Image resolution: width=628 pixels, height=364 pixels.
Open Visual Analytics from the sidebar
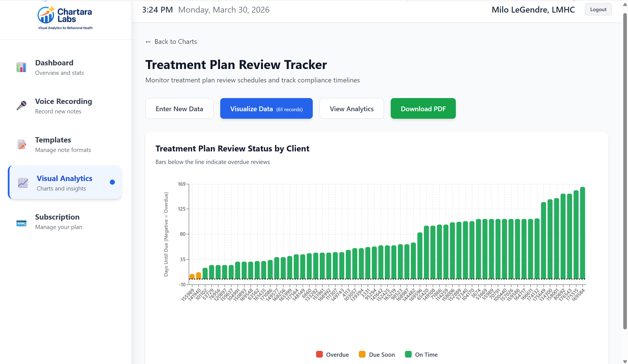pos(64,182)
